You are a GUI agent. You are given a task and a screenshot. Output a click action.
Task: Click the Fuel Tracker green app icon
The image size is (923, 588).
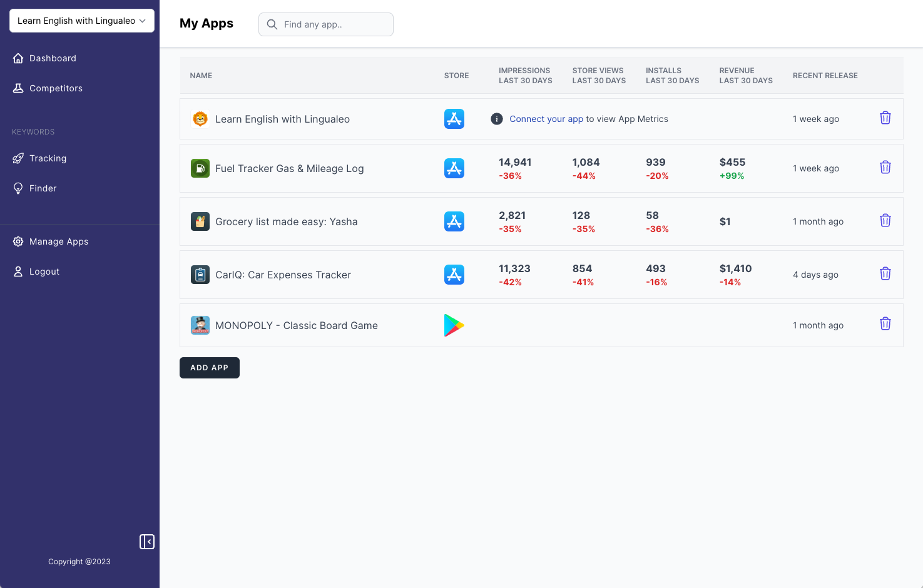click(200, 168)
